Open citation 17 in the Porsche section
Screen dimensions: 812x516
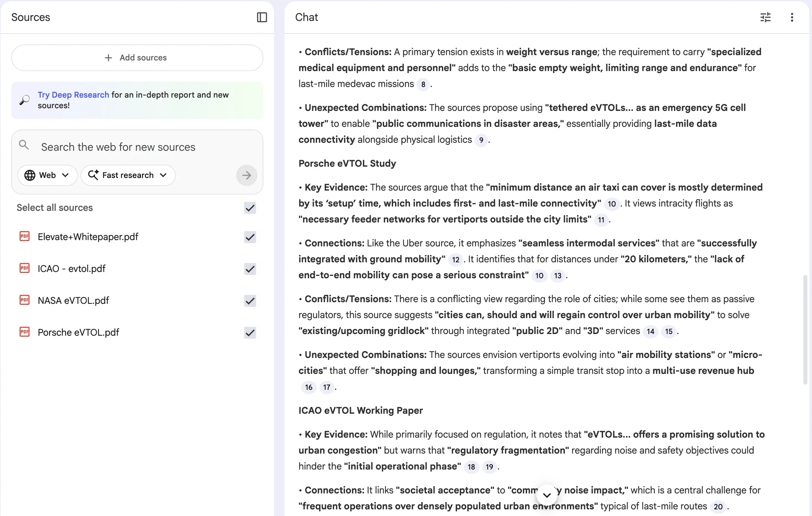(x=326, y=387)
